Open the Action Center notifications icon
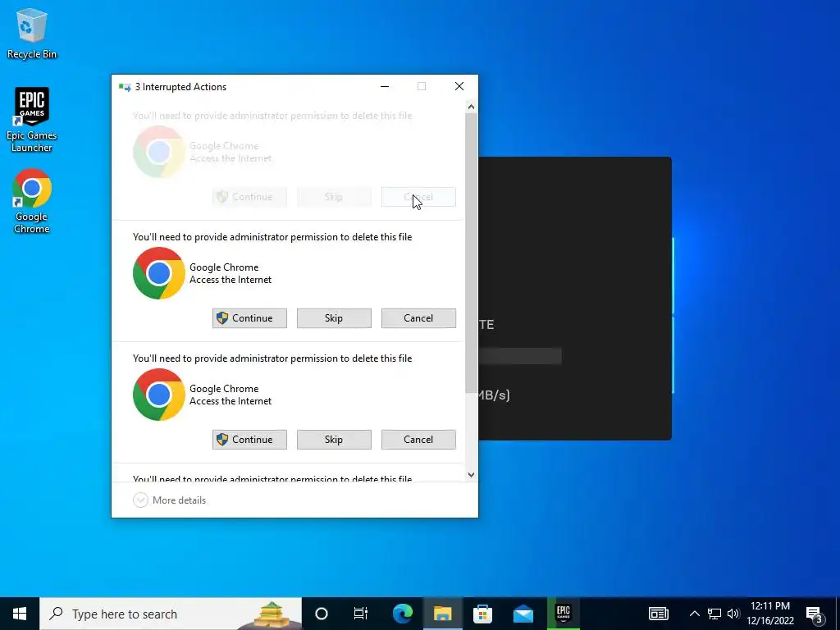 815,614
